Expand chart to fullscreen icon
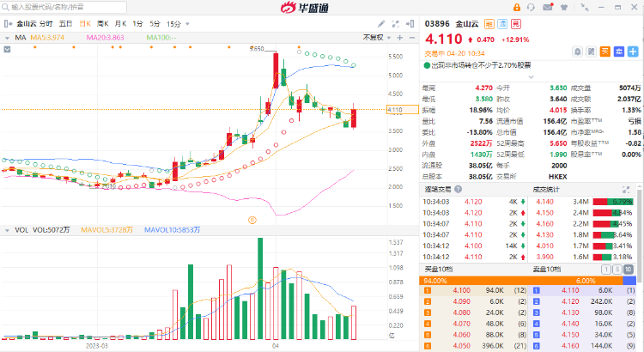This screenshot has height=352, width=644. [396, 24]
